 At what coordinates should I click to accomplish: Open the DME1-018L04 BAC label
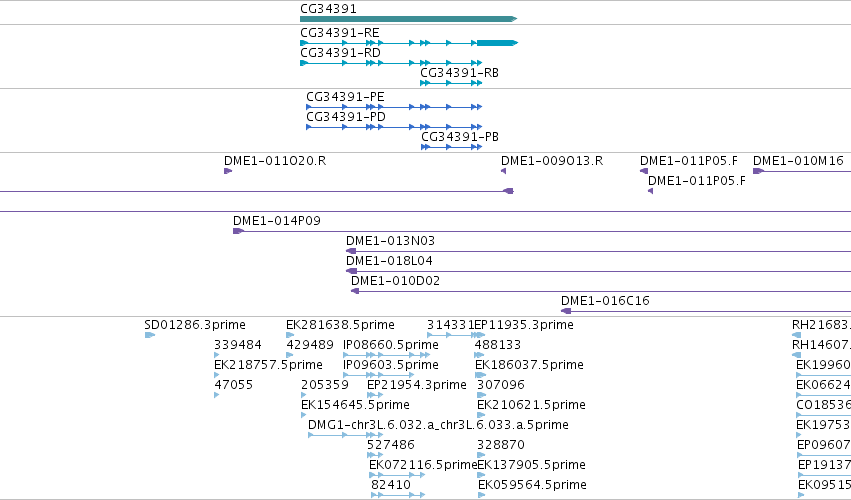click(x=389, y=261)
